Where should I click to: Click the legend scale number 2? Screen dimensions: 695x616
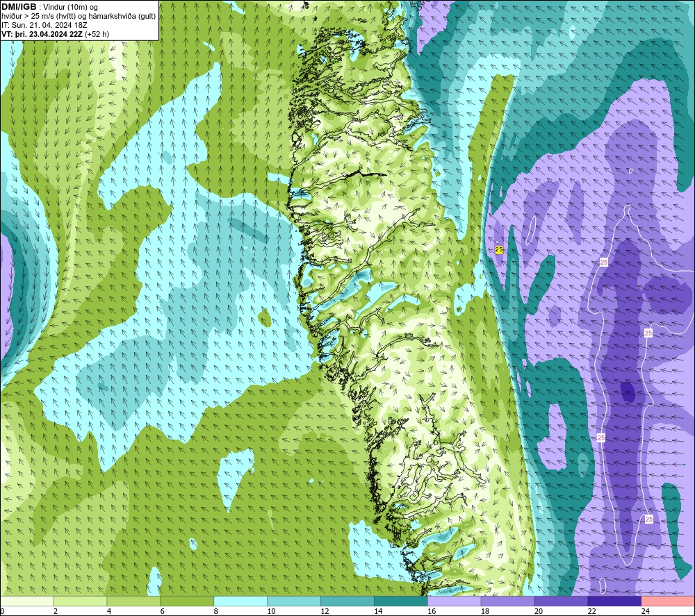pos(56,611)
